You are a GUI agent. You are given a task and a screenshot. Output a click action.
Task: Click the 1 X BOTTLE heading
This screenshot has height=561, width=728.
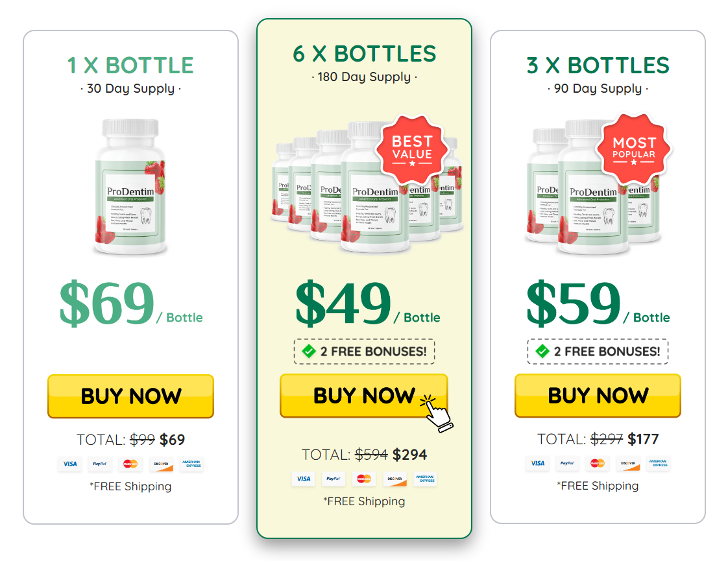(x=130, y=66)
